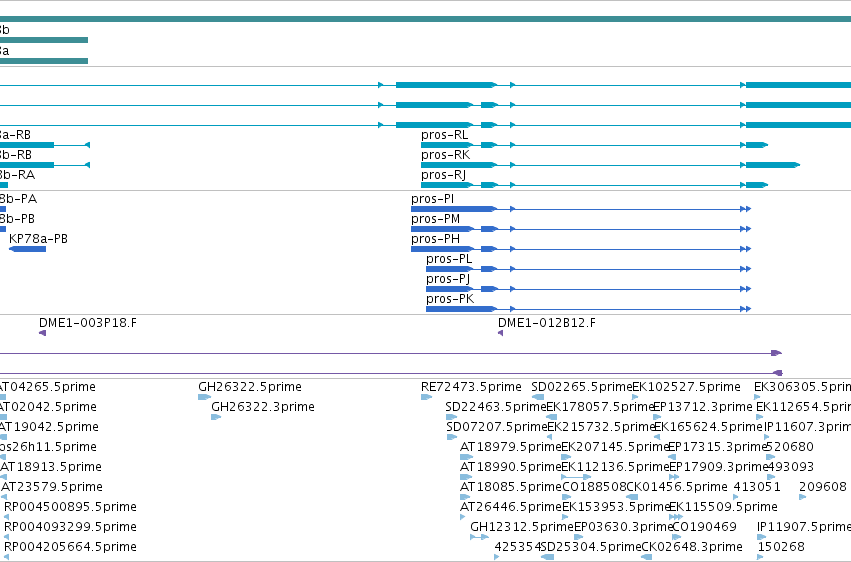This screenshot has height=562, width=851.
Task: Select EK215732.5prime EST entry
Action: (601, 427)
